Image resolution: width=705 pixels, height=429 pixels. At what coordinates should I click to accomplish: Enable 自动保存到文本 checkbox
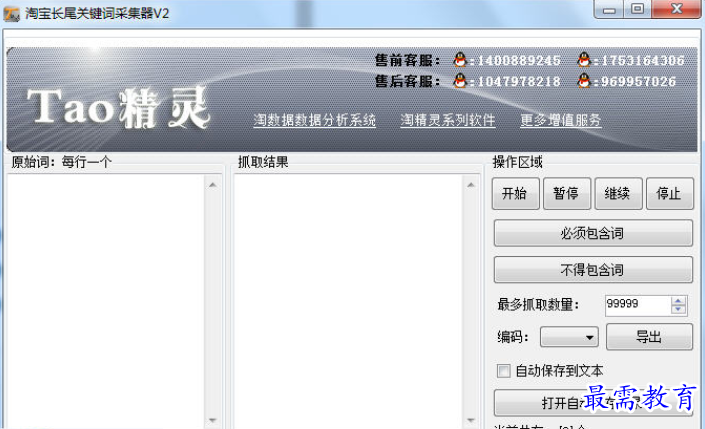click(504, 371)
